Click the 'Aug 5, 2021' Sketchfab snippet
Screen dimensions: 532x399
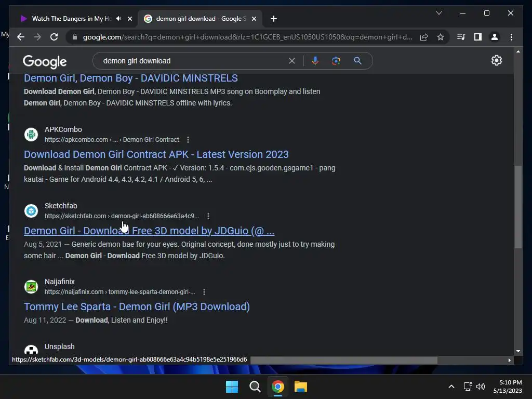43,244
